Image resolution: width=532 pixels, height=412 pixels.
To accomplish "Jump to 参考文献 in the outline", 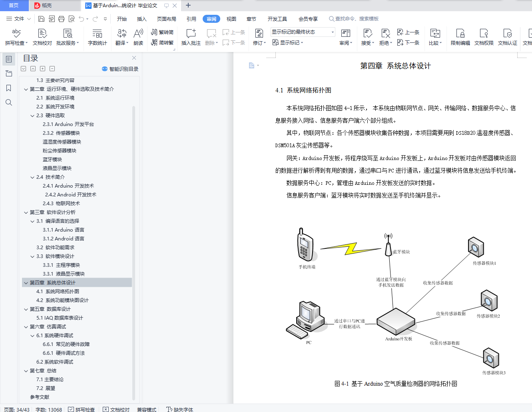I will click(x=40, y=397).
